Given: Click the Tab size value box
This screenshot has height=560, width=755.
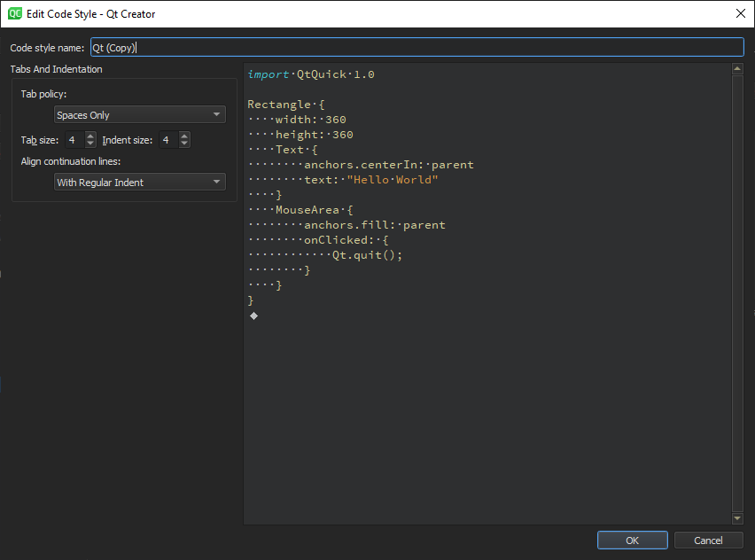Looking at the screenshot, I should click(73, 139).
